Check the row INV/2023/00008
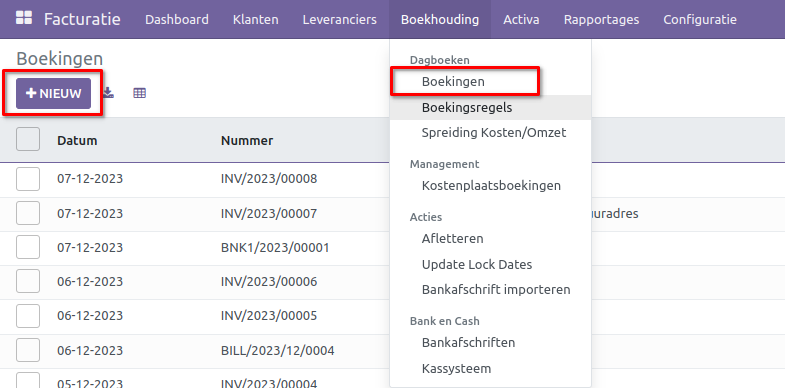 (28, 179)
